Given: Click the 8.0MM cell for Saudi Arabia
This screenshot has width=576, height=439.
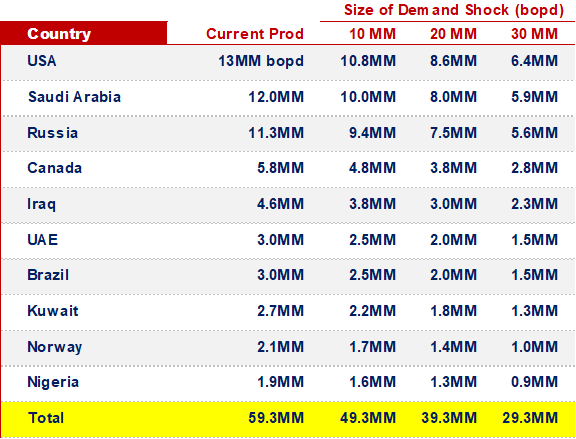Looking at the screenshot, I should [x=453, y=97].
